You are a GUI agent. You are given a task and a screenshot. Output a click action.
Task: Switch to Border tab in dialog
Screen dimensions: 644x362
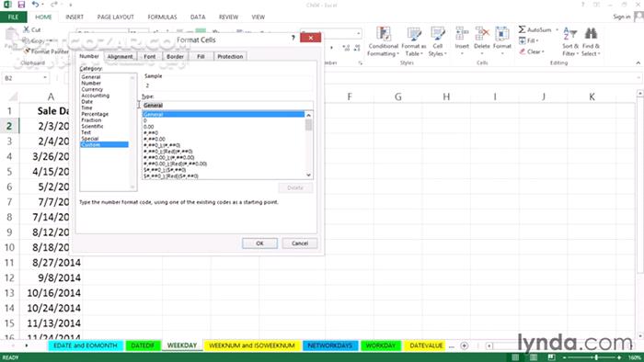pos(175,57)
